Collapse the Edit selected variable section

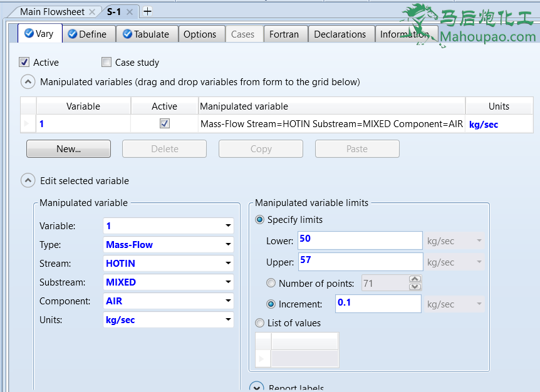pos(28,181)
